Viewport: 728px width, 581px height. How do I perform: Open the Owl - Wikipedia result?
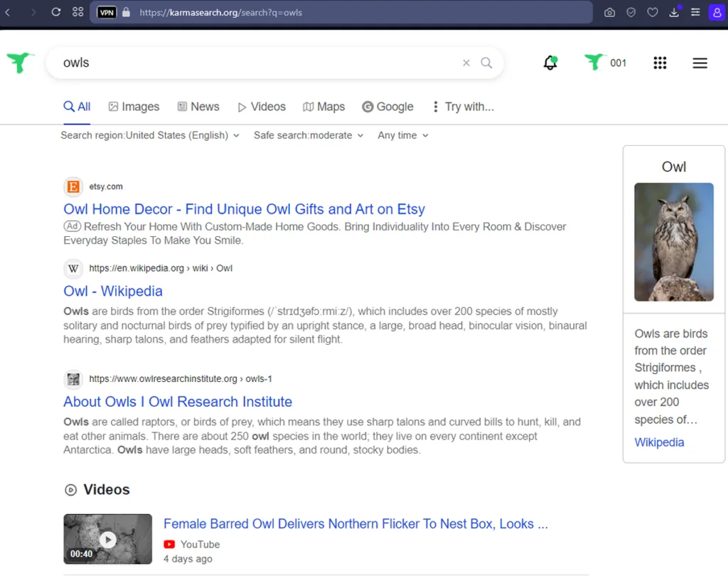[113, 291]
